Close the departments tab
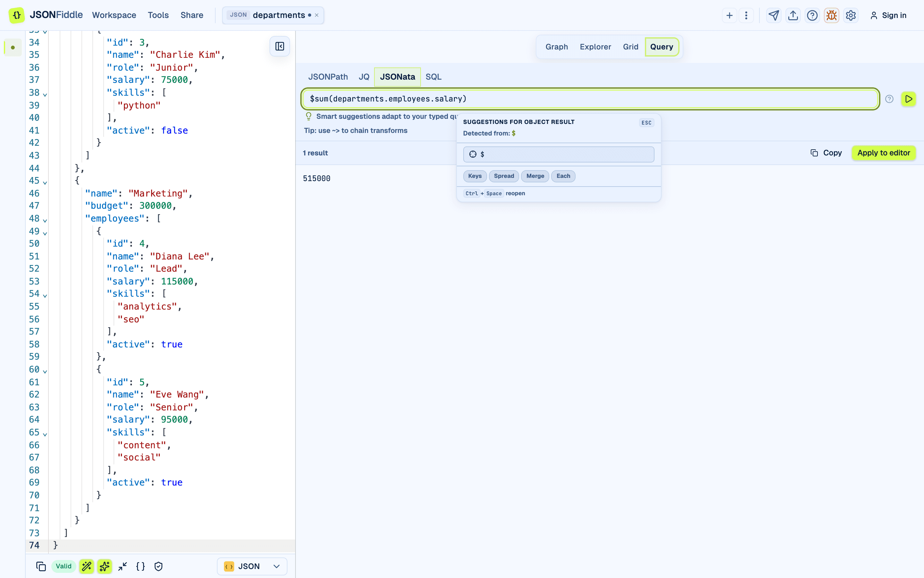The width and height of the screenshot is (924, 578). [x=317, y=15]
